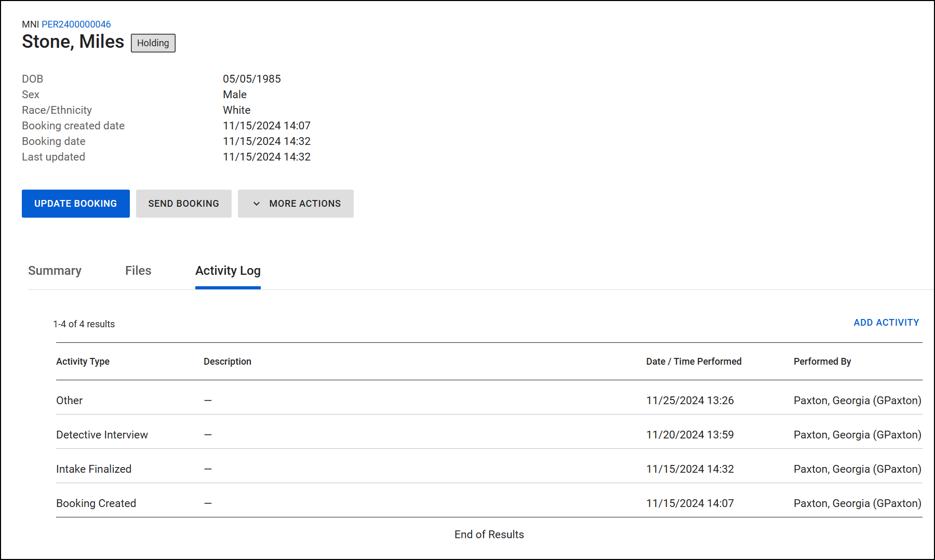Switch to the Summary tab
Image resolution: width=935 pixels, height=560 pixels.
coord(55,271)
